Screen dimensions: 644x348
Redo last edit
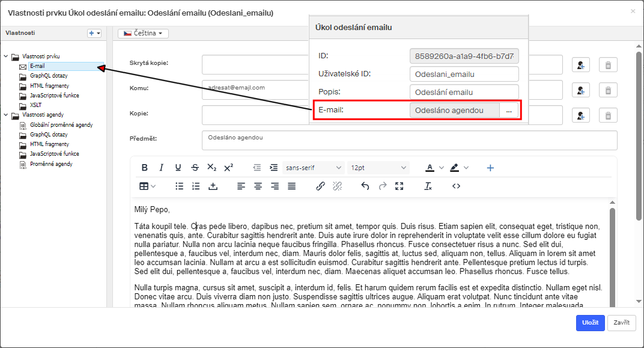382,186
